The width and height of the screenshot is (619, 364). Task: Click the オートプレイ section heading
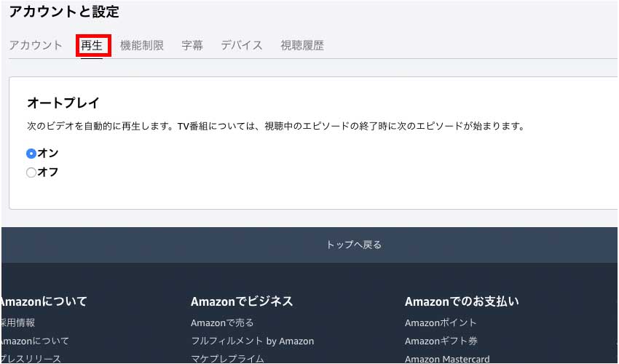63,103
